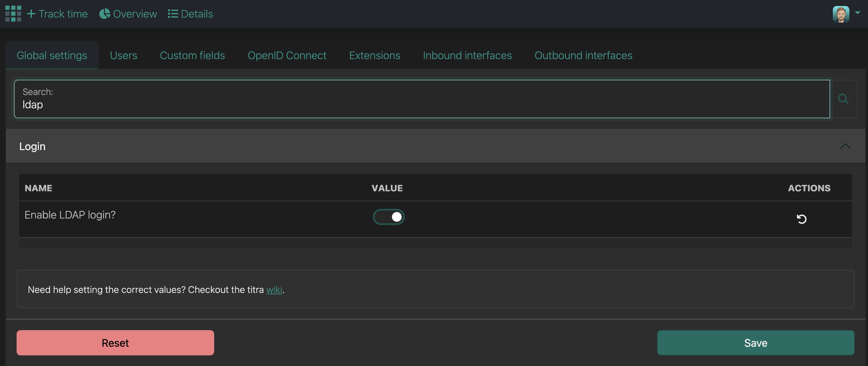The height and width of the screenshot is (366, 868).
Task: Follow the titra wiki link
Action: [x=274, y=290]
